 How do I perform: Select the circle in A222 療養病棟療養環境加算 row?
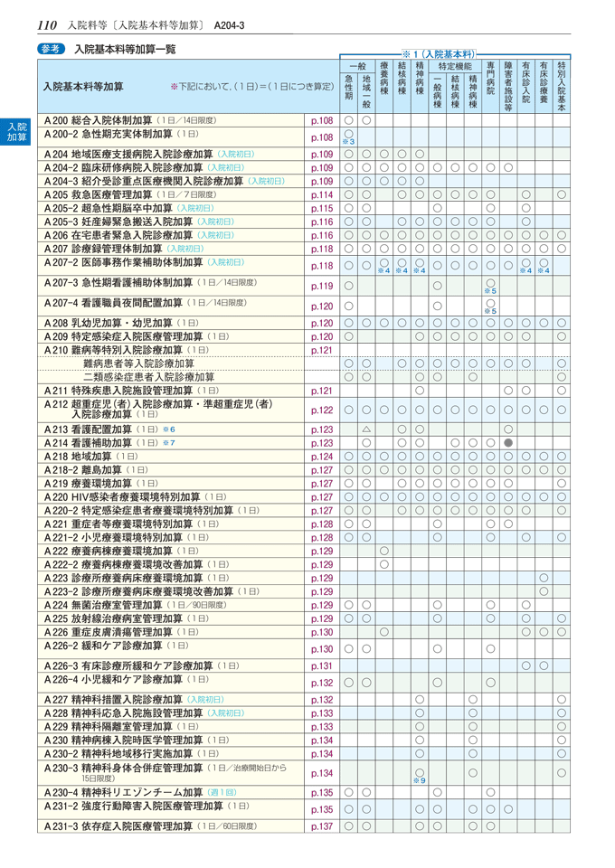pos(384,550)
